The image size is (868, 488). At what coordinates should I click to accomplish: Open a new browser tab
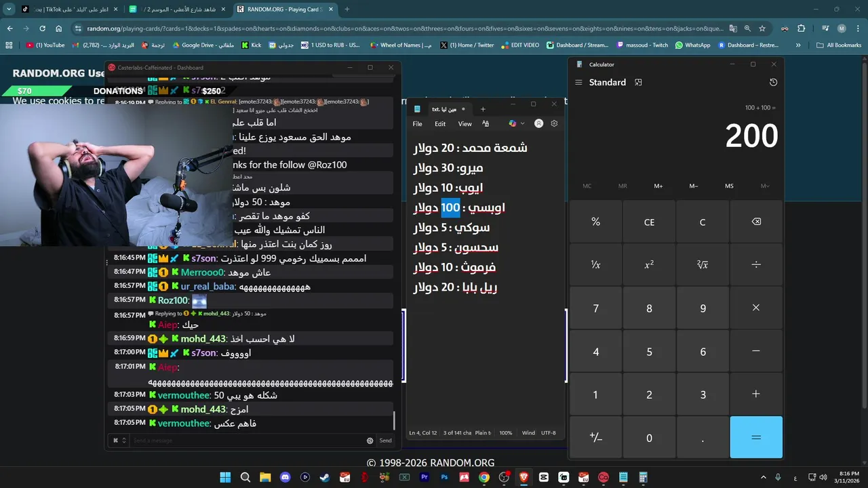pos(347,9)
